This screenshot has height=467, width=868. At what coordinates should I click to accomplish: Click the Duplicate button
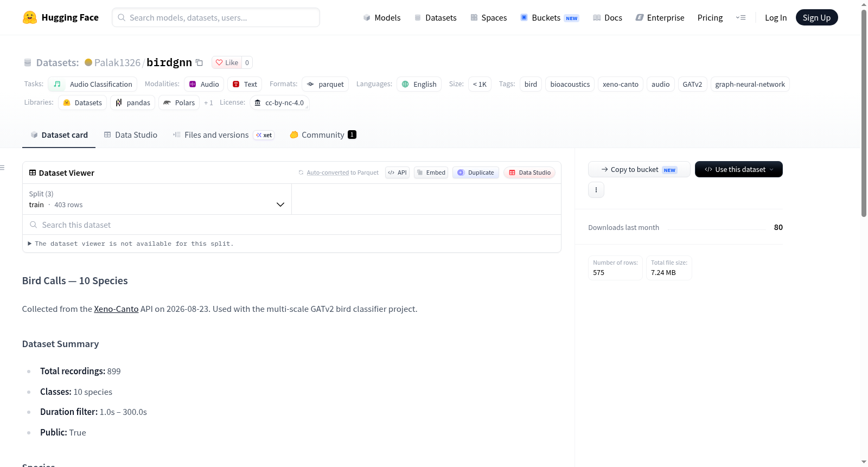coord(475,172)
